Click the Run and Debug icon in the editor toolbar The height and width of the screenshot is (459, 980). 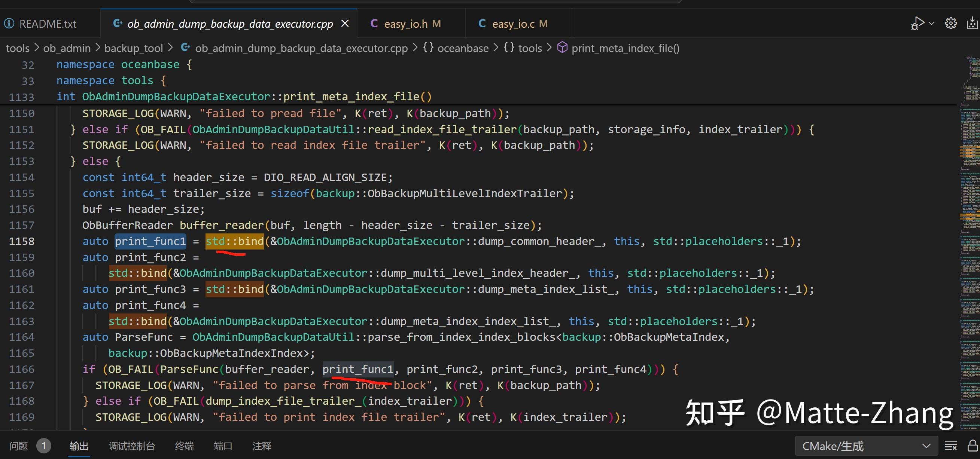click(x=917, y=23)
